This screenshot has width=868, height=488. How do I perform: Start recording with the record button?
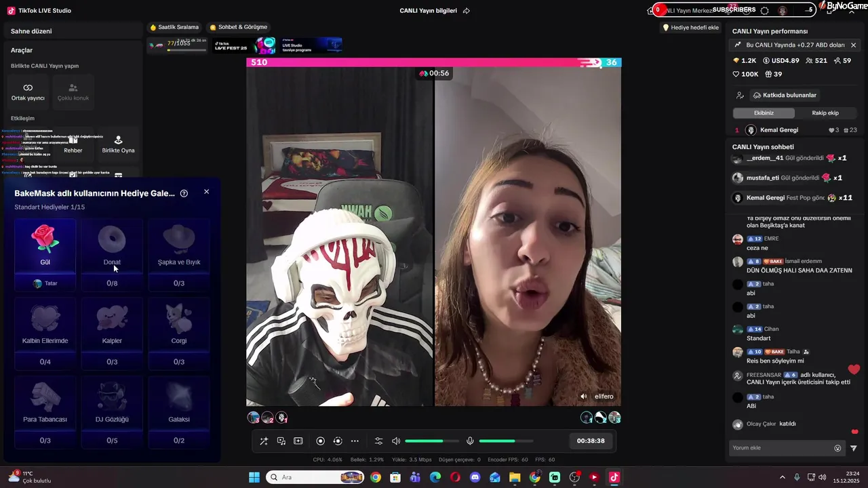click(x=321, y=441)
